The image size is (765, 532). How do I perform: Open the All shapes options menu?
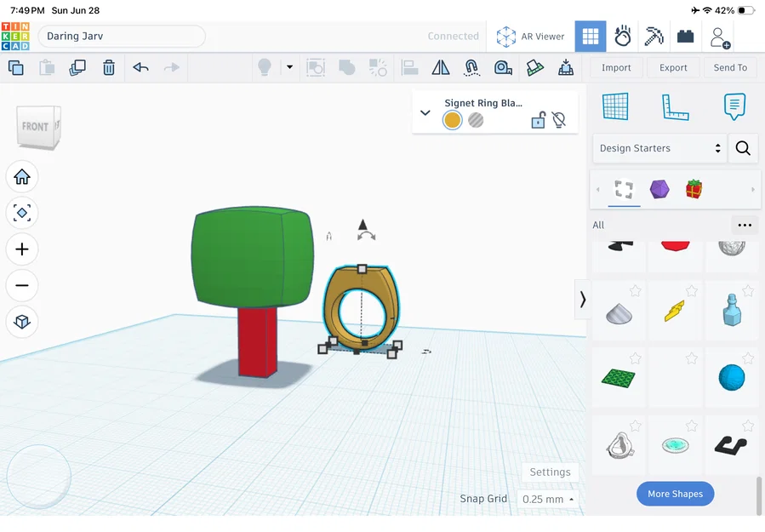[x=745, y=225]
